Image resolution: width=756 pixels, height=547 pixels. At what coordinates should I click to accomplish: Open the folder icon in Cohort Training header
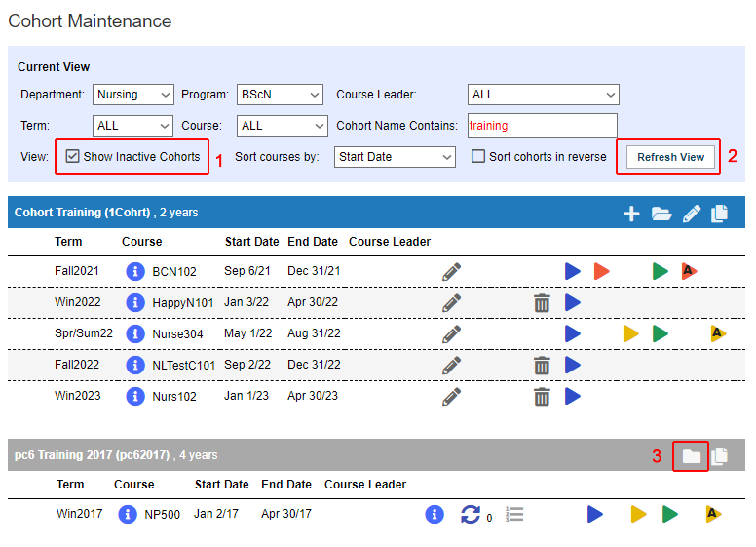point(661,214)
